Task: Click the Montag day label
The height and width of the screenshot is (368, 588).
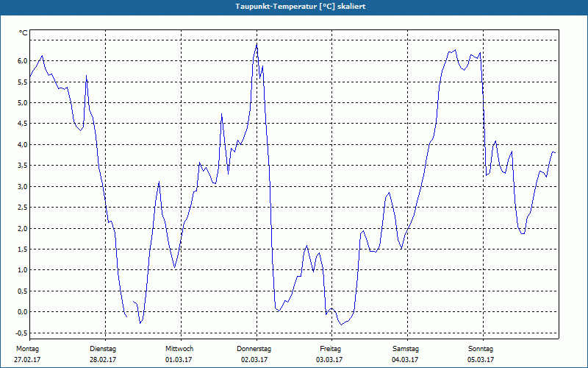Action: (x=27, y=349)
